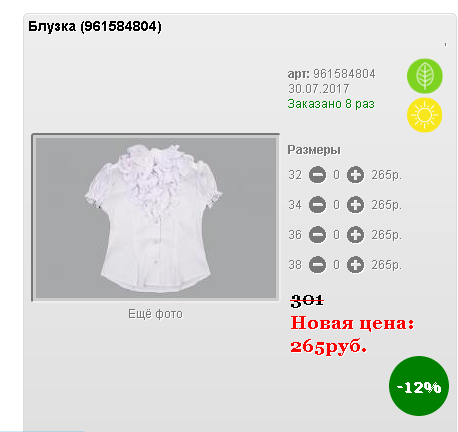Increase quantity for size 32
This screenshot has width=458, height=432.
pos(355,175)
